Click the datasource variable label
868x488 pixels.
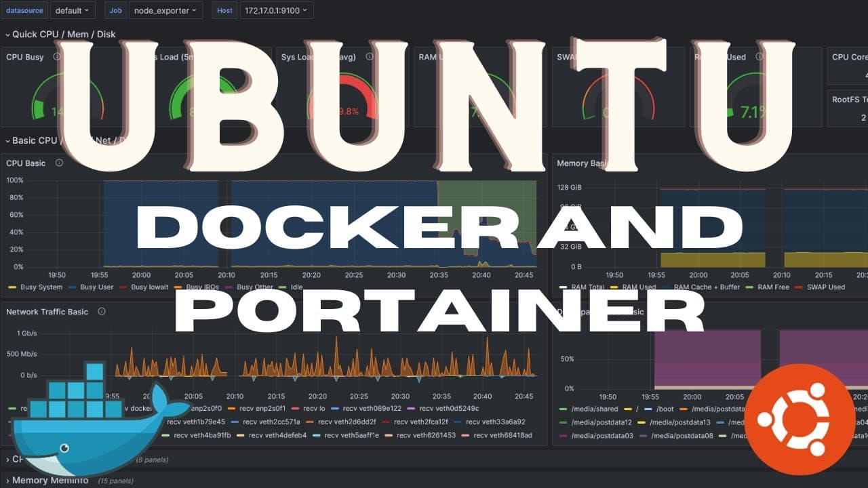coord(24,10)
